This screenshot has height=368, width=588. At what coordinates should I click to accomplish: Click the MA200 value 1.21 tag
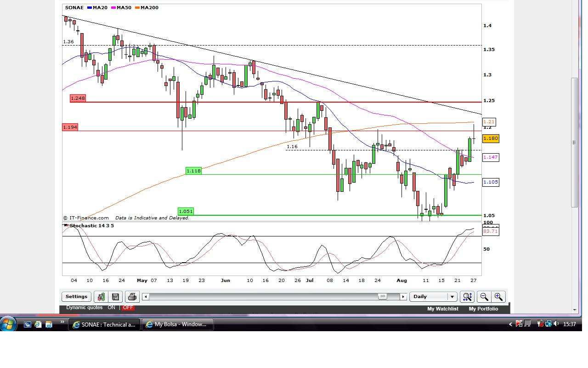coord(489,122)
